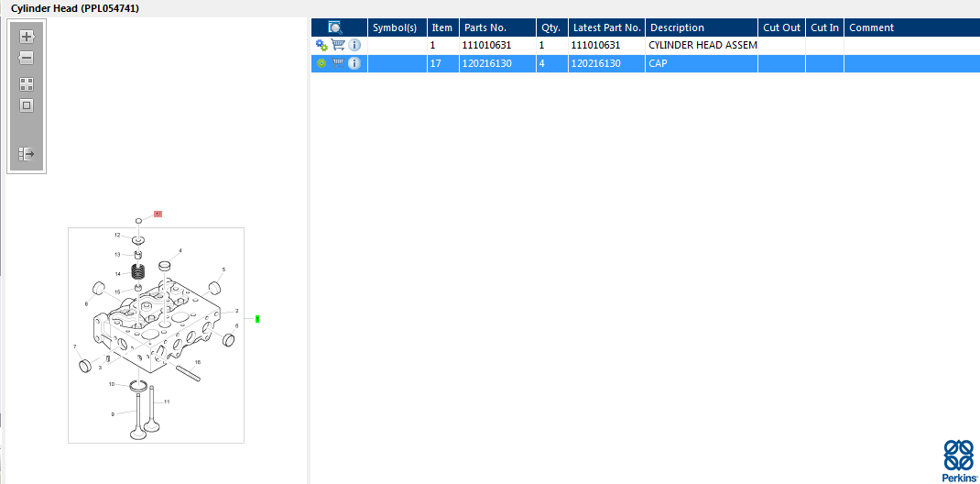Select red callout 17 in the diagram
The height and width of the screenshot is (484, 980).
click(158, 214)
